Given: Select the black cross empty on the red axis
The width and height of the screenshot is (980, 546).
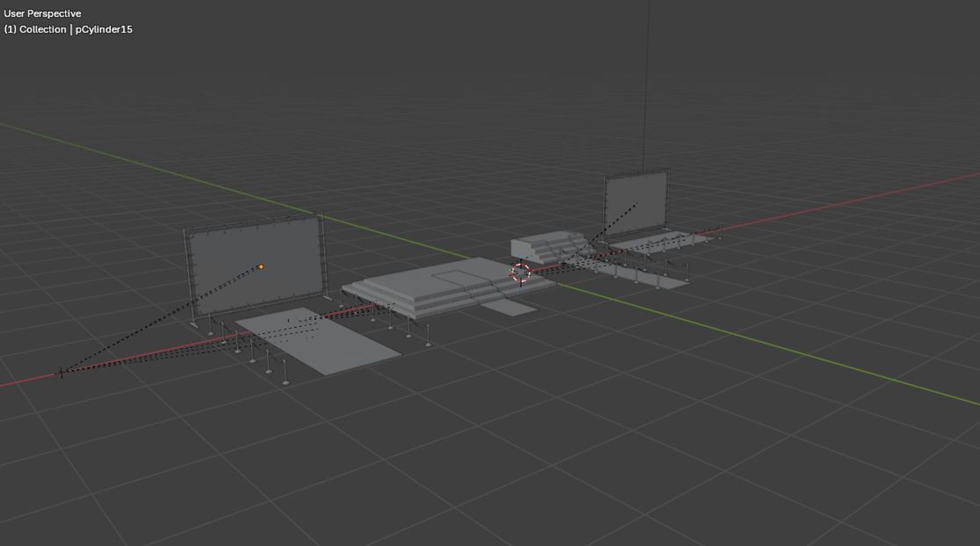Looking at the screenshot, I should (x=61, y=373).
